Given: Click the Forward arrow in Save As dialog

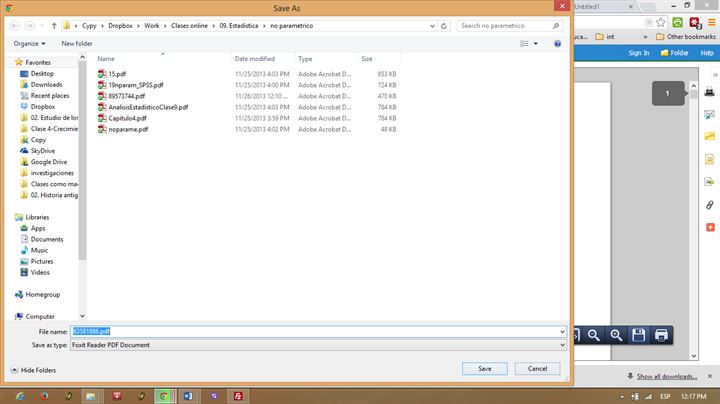Looking at the screenshot, I should (x=29, y=26).
